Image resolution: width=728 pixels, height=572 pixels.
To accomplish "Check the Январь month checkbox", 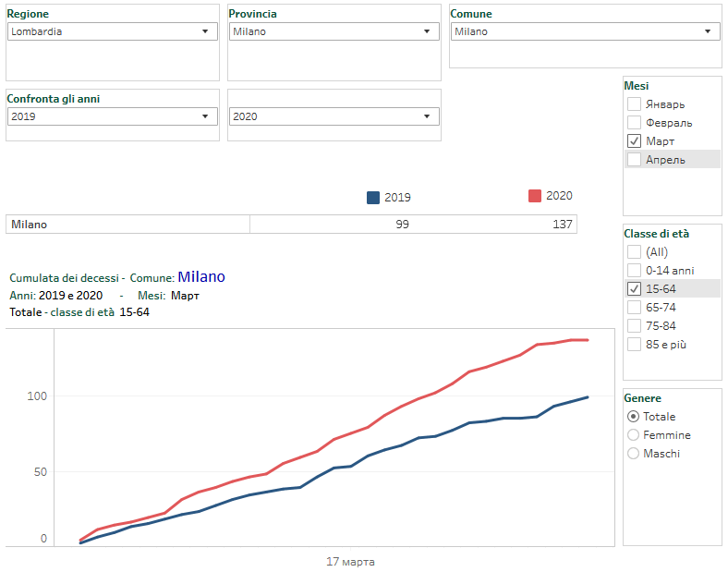I will pyautogui.click(x=634, y=104).
